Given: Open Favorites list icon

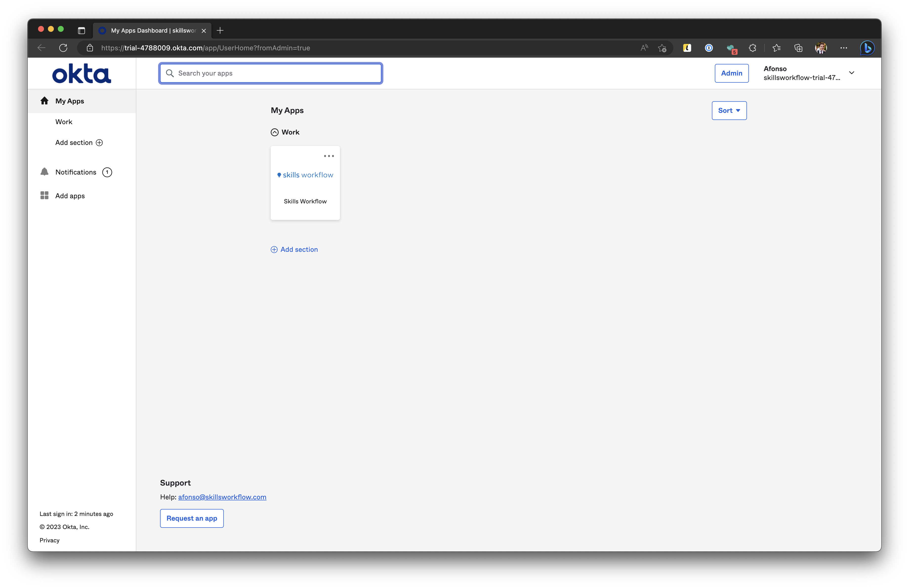Looking at the screenshot, I should point(776,48).
